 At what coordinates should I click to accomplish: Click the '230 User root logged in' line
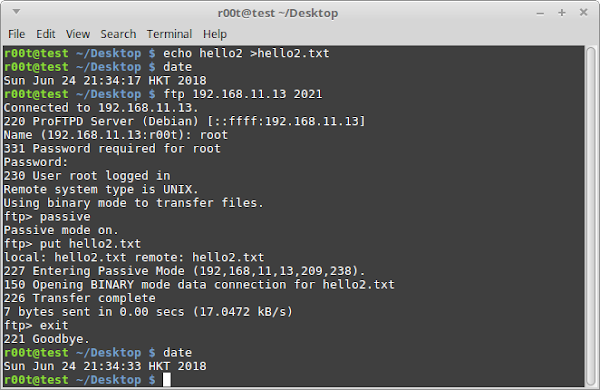(87, 176)
